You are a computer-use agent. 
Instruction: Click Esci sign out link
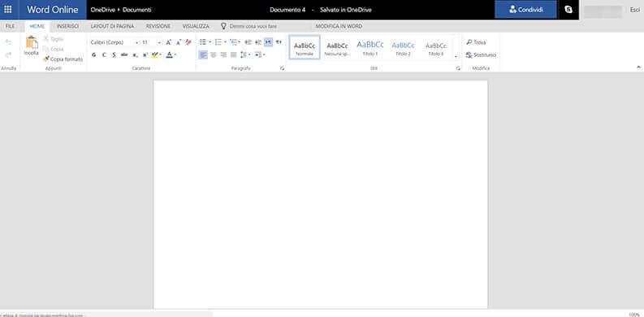click(634, 10)
